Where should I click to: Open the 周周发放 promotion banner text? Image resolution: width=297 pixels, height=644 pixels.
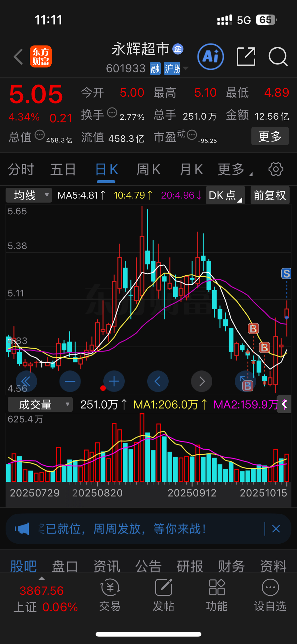(122, 529)
